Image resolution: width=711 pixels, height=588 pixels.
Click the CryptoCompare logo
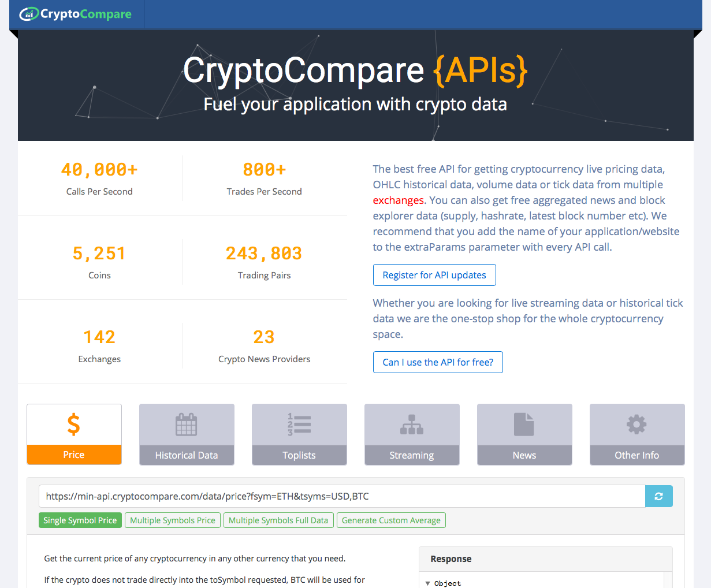tap(76, 14)
